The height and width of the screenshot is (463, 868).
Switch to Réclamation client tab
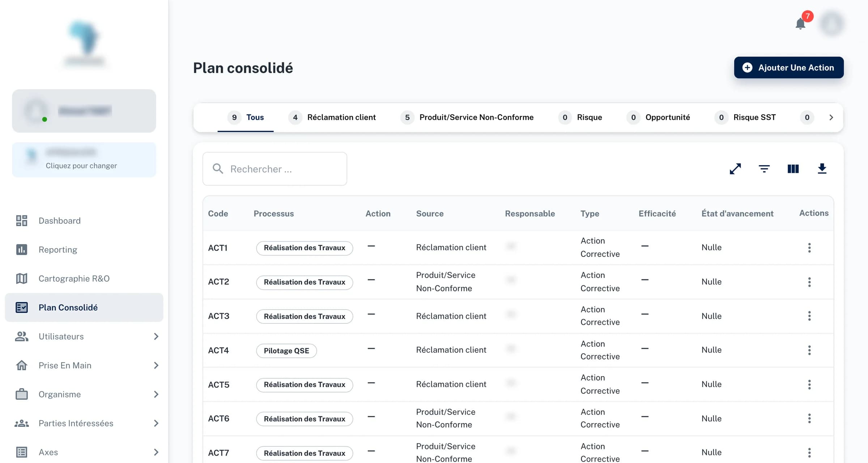(x=332, y=118)
